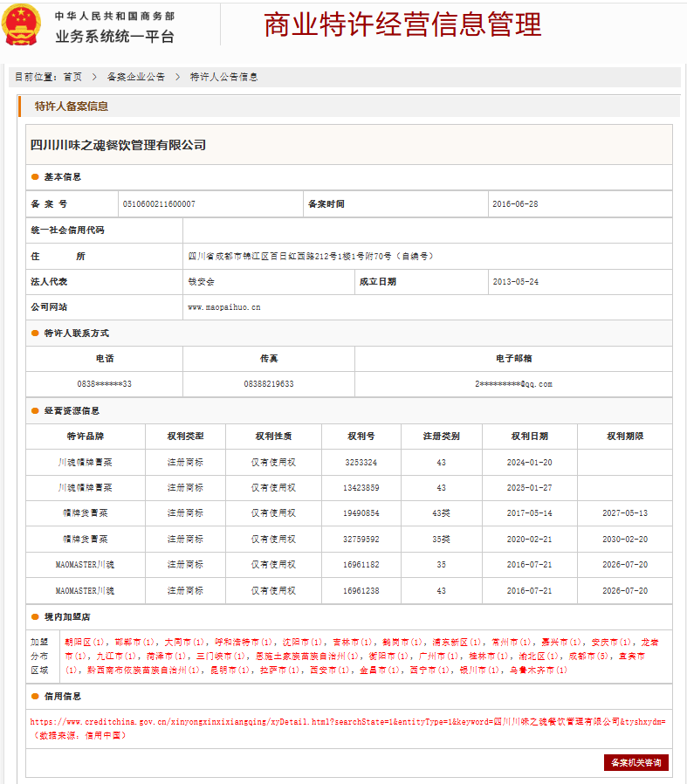
Task: Click right number 16961182
Action: pos(361,565)
